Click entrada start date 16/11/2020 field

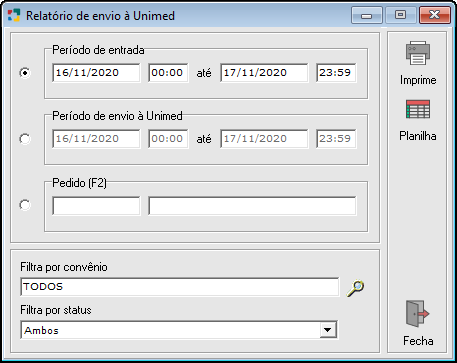point(96,73)
